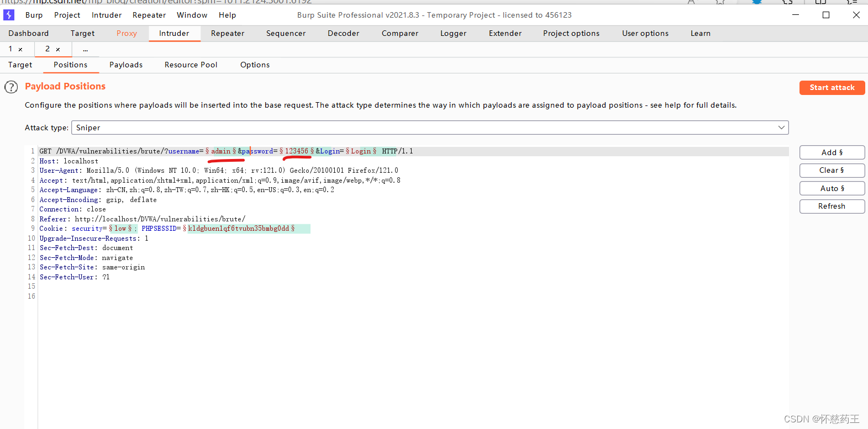
Task: Switch to the Dashboard tab
Action: (29, 33)
